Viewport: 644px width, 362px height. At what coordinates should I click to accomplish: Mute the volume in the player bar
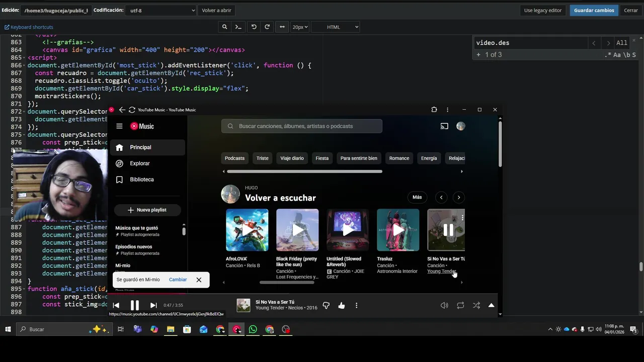click(x=444, y=305)
